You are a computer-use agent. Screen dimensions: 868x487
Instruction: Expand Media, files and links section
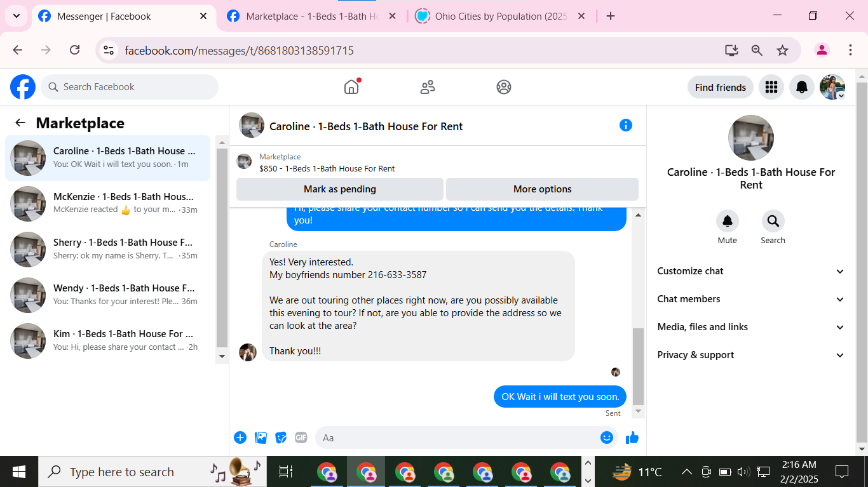[751, 327]
